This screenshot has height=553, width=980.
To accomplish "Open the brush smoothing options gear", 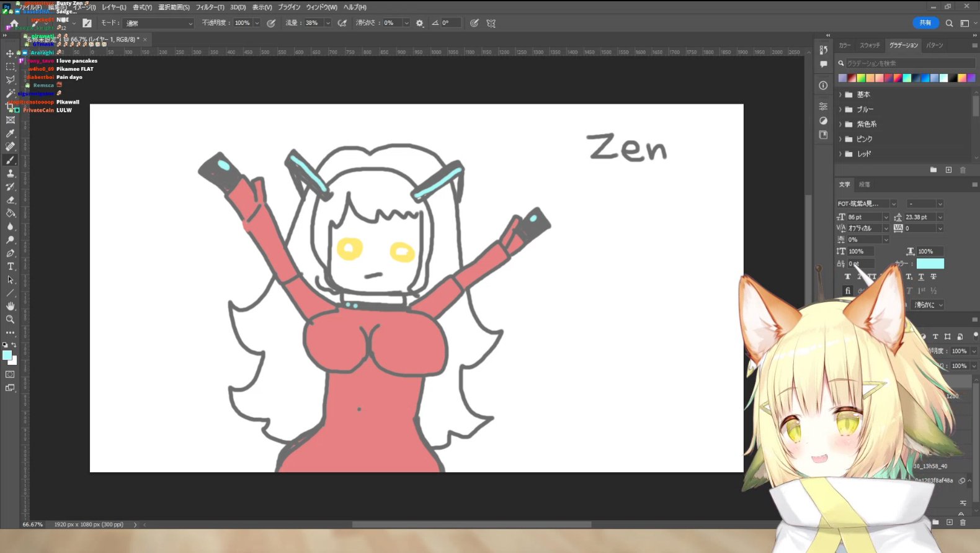I will pos(420,23).
